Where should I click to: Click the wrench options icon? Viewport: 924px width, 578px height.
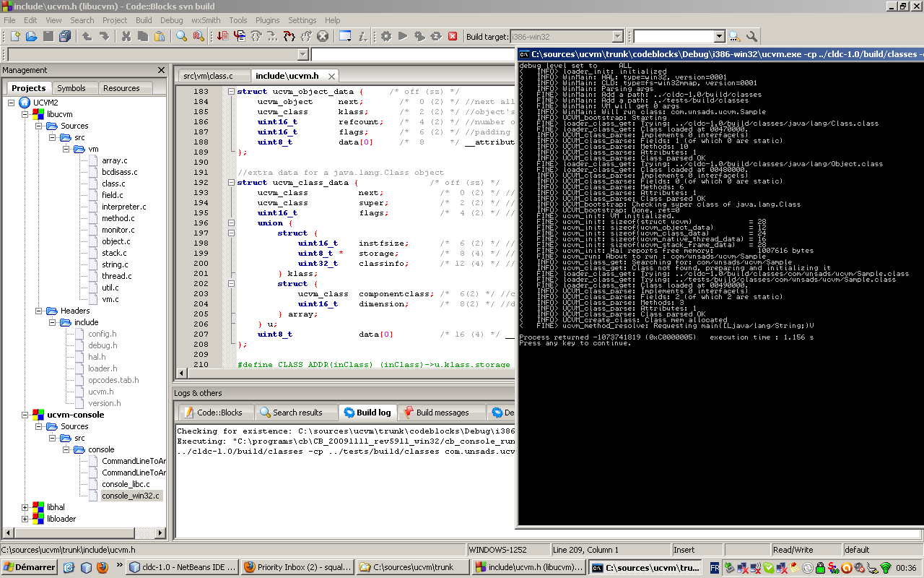tap(751, 36)
